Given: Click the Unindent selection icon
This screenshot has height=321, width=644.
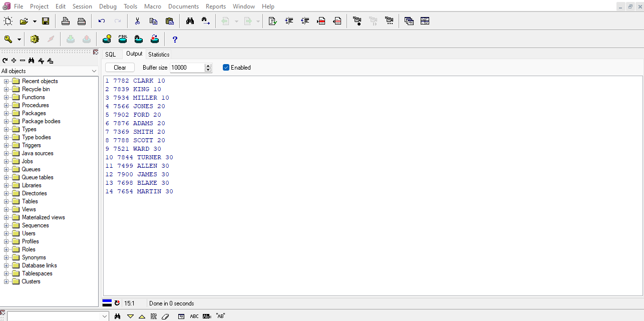Looking at the screenshot, I should [x=305, y=21].
